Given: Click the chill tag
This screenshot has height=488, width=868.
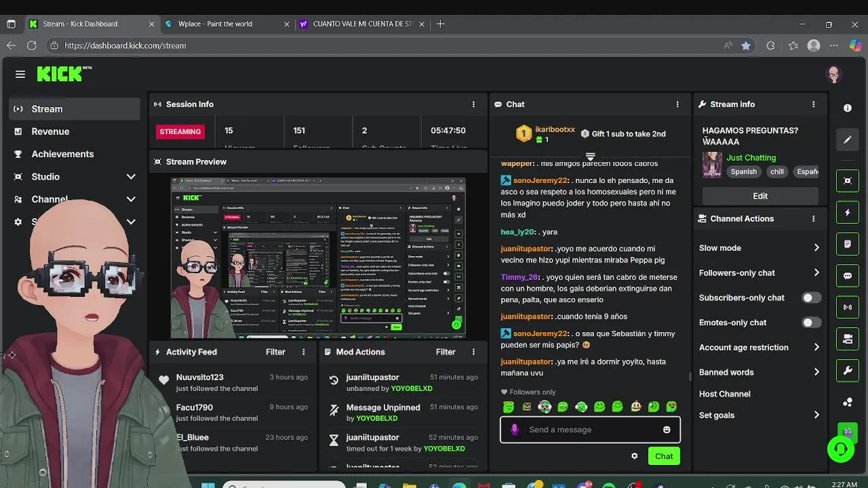Looking at the screenshot, I should pos(776,171).
